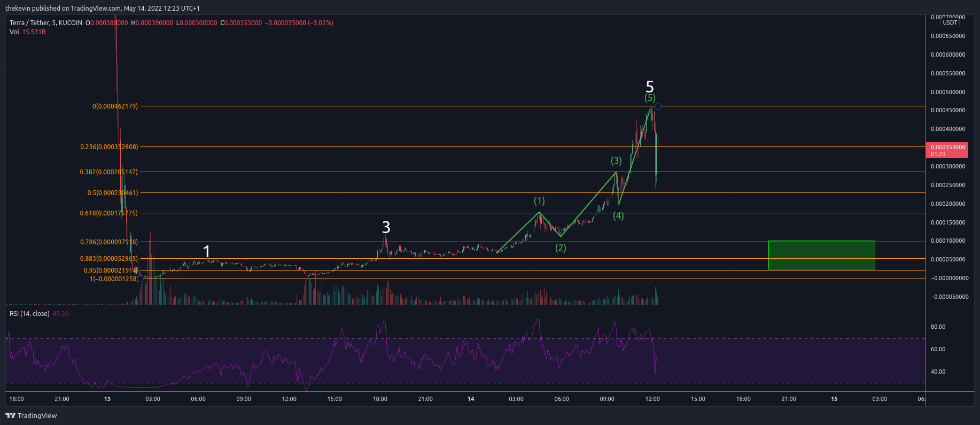Click the 0.000100000 price axis label
The image size is (980, 425).
(948, 241)
